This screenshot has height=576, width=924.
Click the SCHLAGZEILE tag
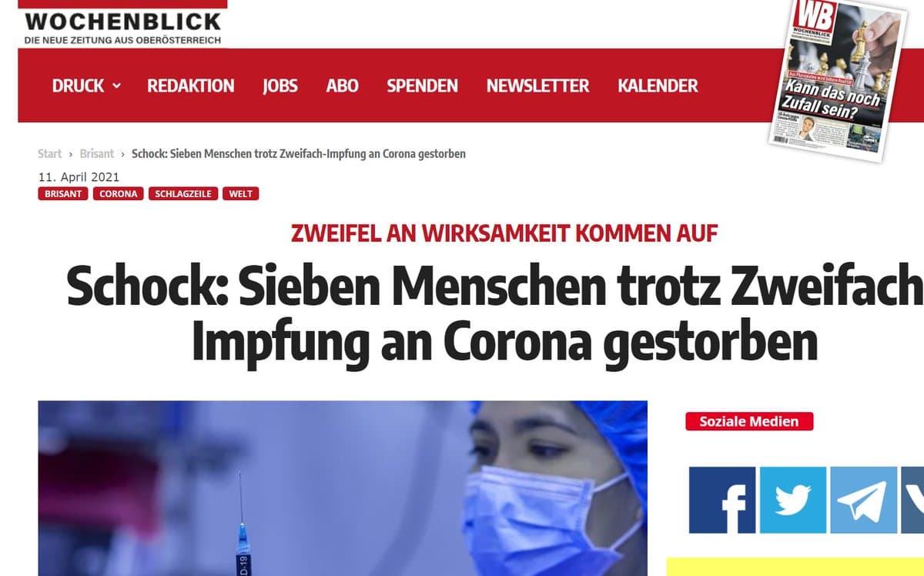pyautogui.click(x=183, y=193)
